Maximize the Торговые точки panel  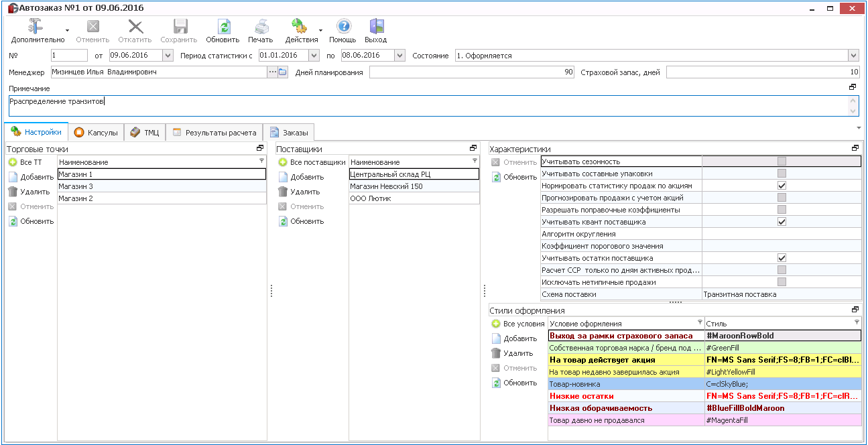pyautogui.click(x=260, y=148)
